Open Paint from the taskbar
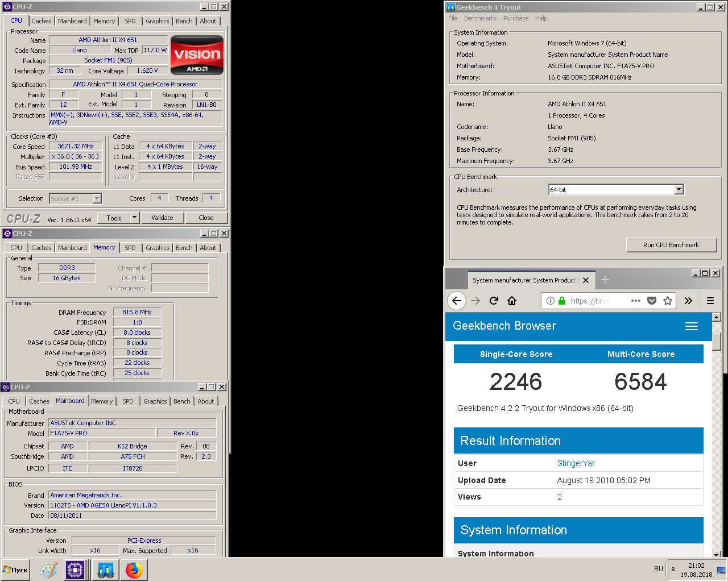728x582 pixels. [48, 570]
